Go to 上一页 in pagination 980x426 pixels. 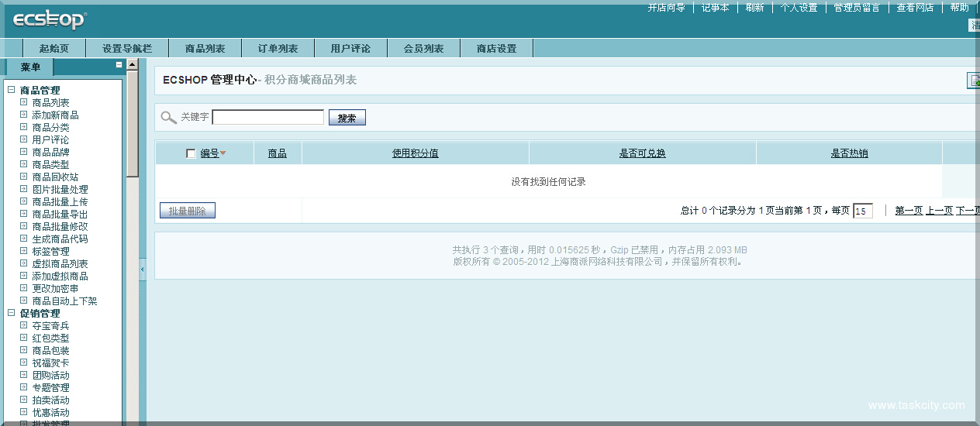pos(940,211)
